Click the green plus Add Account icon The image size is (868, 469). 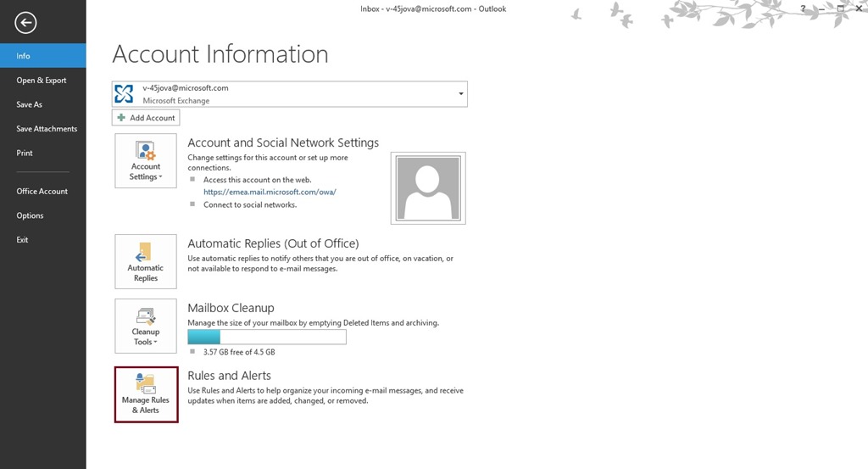(121, 118)
